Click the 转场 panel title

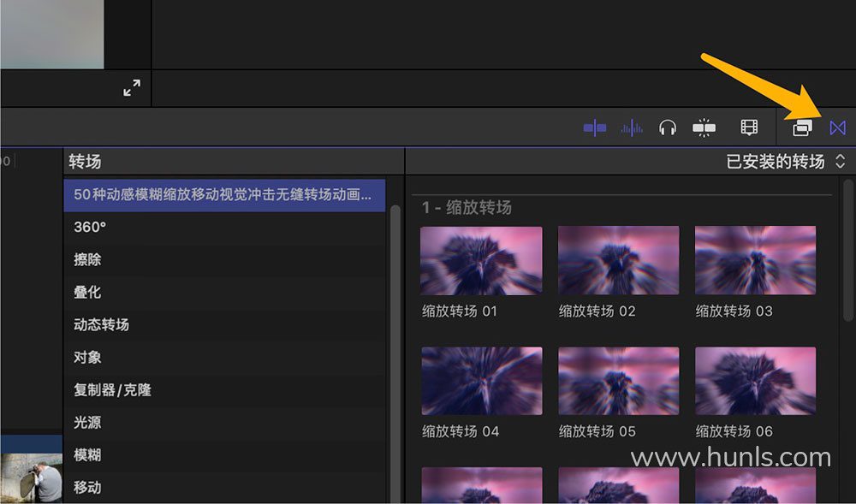[85, 162]
